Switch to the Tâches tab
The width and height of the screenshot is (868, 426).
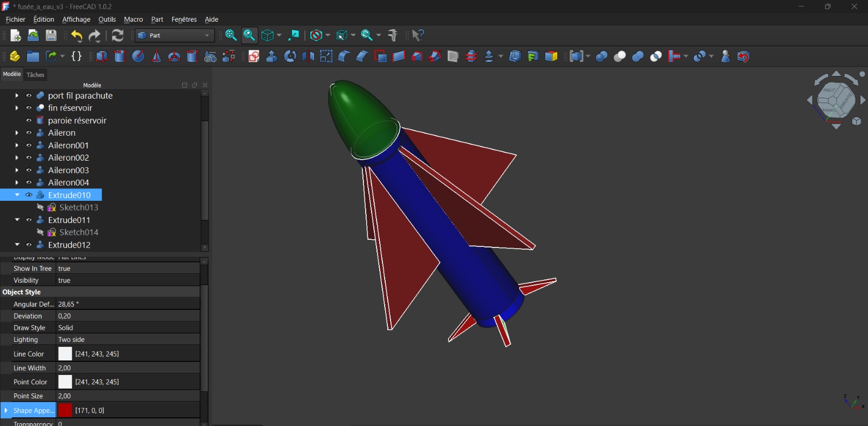coord(35,75)
